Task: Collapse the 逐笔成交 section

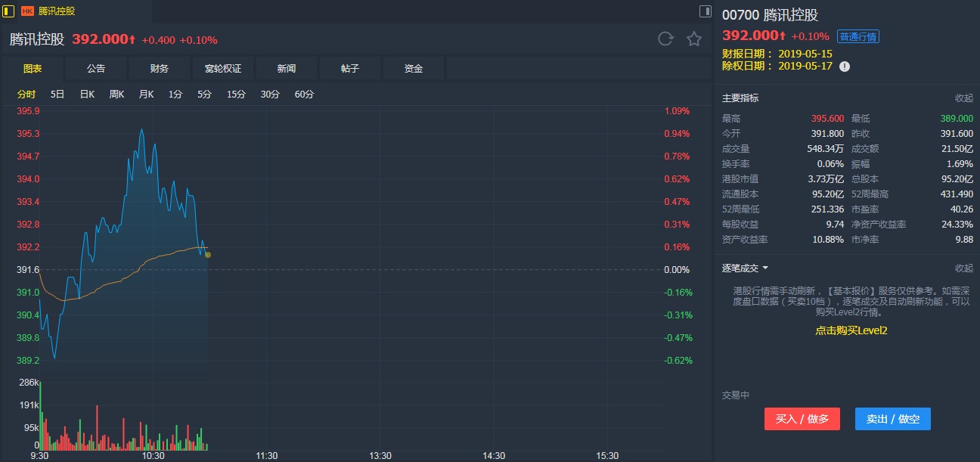Action: [x=963, y=268]
